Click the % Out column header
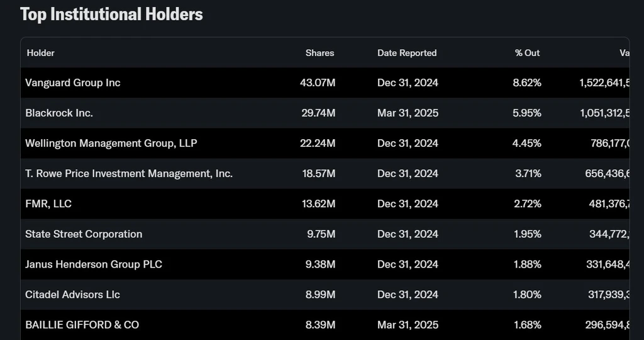Image resolution: width=644 pixels, height=340 pixels. [x=527, y=53]
